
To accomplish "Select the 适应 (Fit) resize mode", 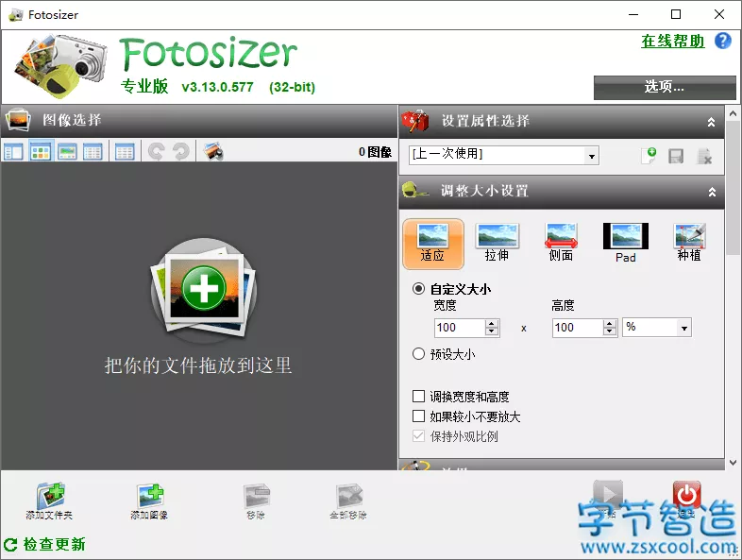I will click(x=433, y=244).
